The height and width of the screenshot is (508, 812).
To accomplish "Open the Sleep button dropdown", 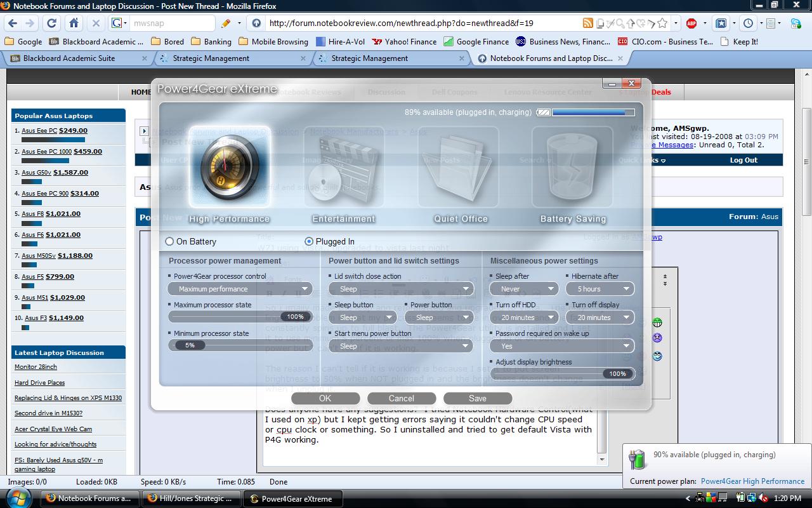I will (x=363, y=317).
